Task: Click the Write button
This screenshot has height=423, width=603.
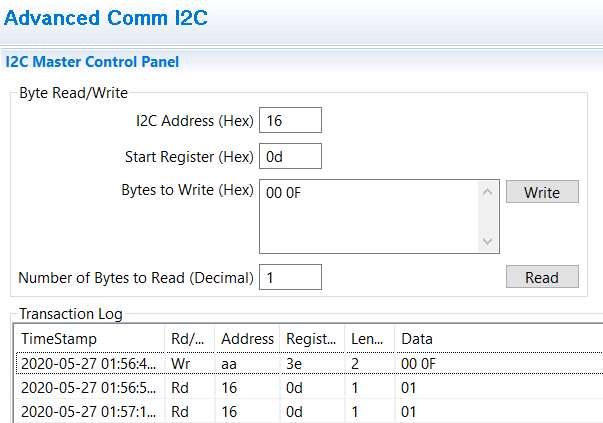Action: tap(542, 192)
